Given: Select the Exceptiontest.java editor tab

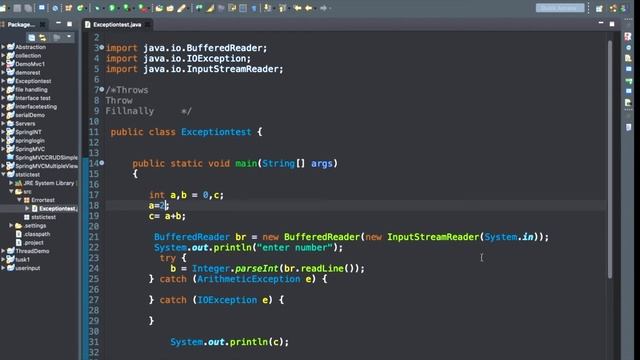Looking at the screenshot, I should click(117, 24).
